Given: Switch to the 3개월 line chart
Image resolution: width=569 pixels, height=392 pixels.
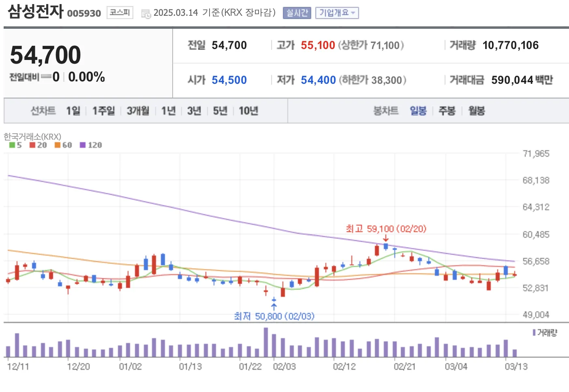Looking at the screenshot, I should click(x=138, y=111).
